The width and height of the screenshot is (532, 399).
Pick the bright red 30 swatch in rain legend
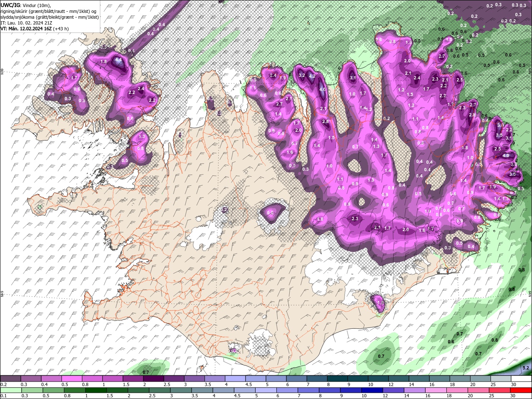(x=521, y=390)
